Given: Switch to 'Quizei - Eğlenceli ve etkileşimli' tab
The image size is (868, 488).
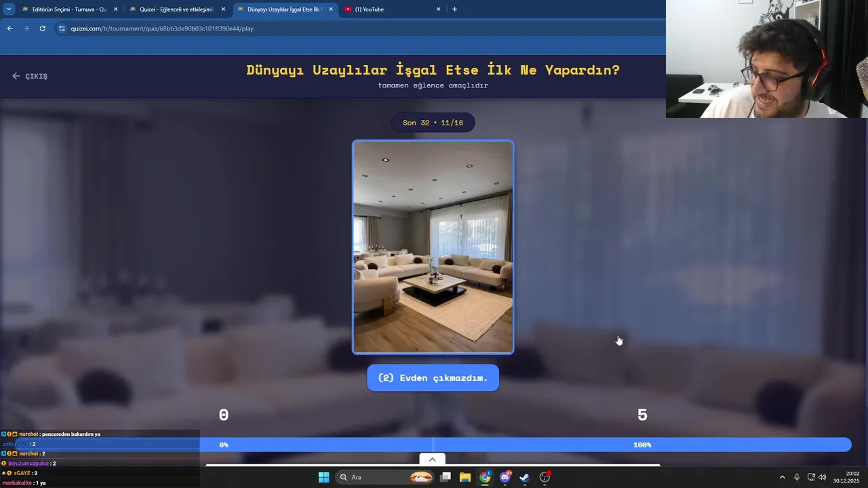Looking at the screenshot, I should (176, 9).
